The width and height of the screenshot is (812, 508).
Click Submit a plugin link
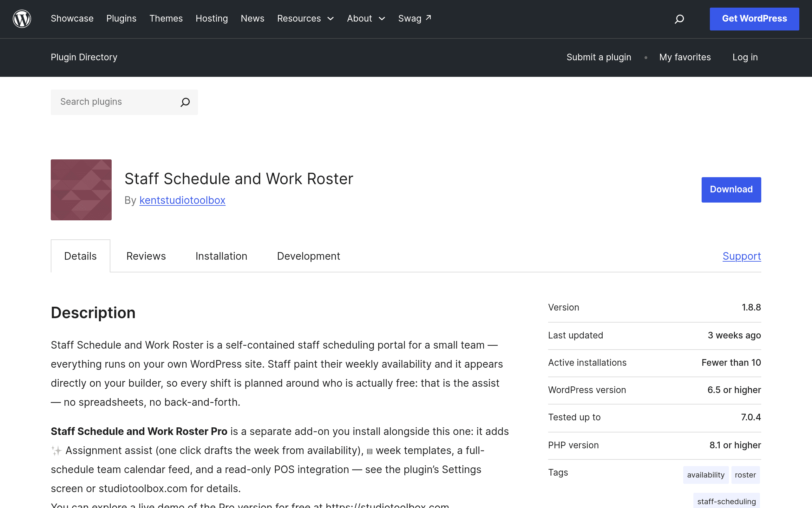(599, 57)
